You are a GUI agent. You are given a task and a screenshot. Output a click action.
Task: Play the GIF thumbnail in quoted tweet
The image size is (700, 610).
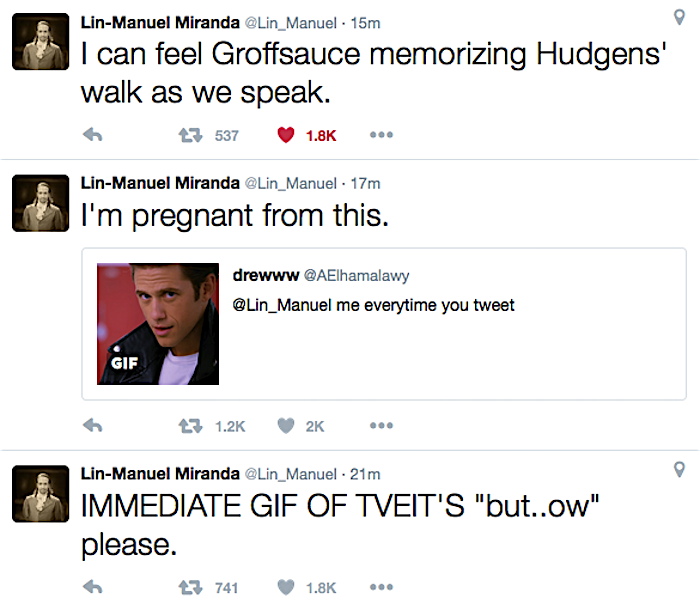157,324
